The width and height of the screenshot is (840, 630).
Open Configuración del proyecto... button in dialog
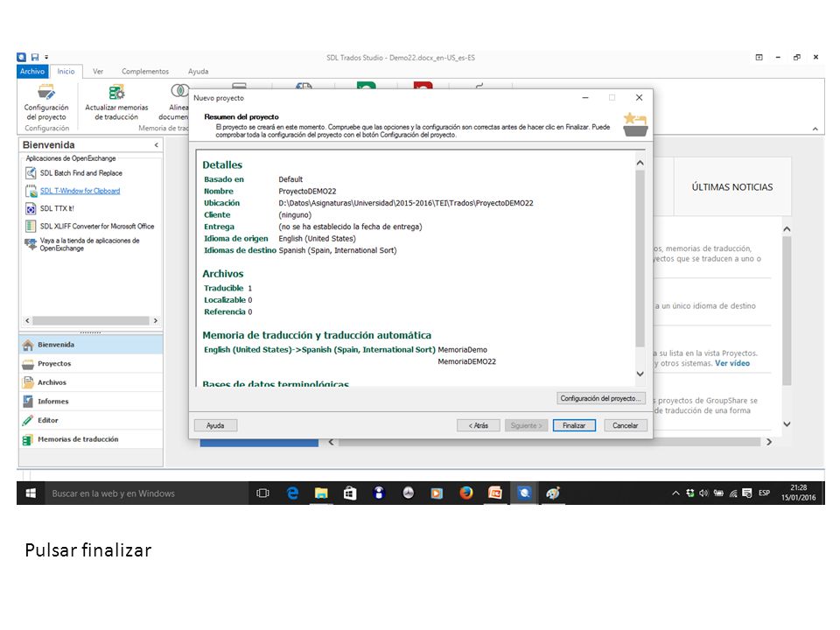pyautogui.click(x=600, y=398)
